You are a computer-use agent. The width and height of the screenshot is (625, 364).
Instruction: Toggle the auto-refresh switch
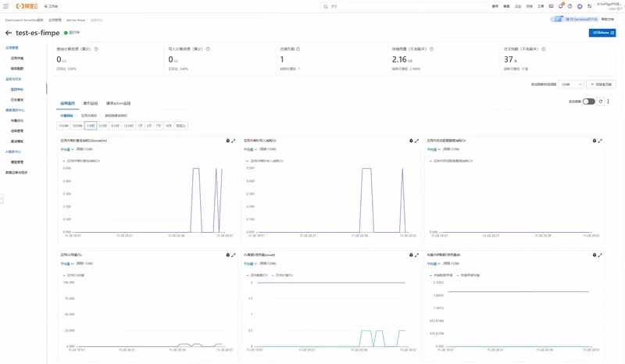pos(589,102)
